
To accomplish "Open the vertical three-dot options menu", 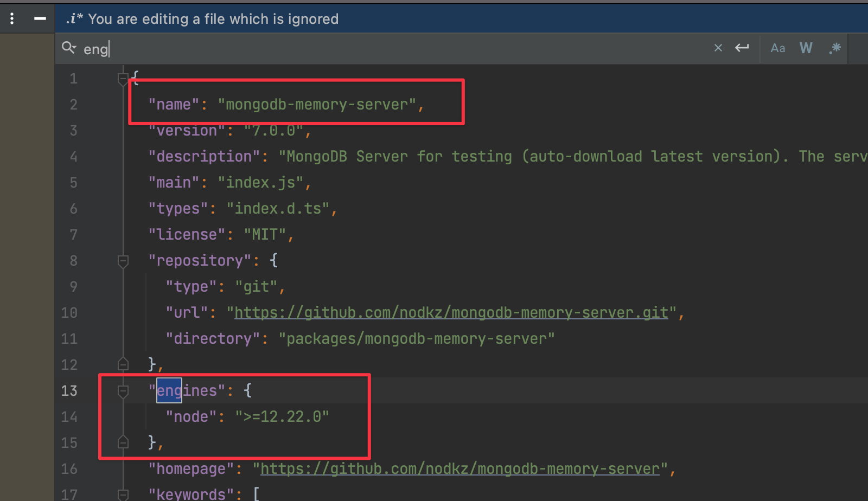I will pyautogui.click(x=12, y=19).
